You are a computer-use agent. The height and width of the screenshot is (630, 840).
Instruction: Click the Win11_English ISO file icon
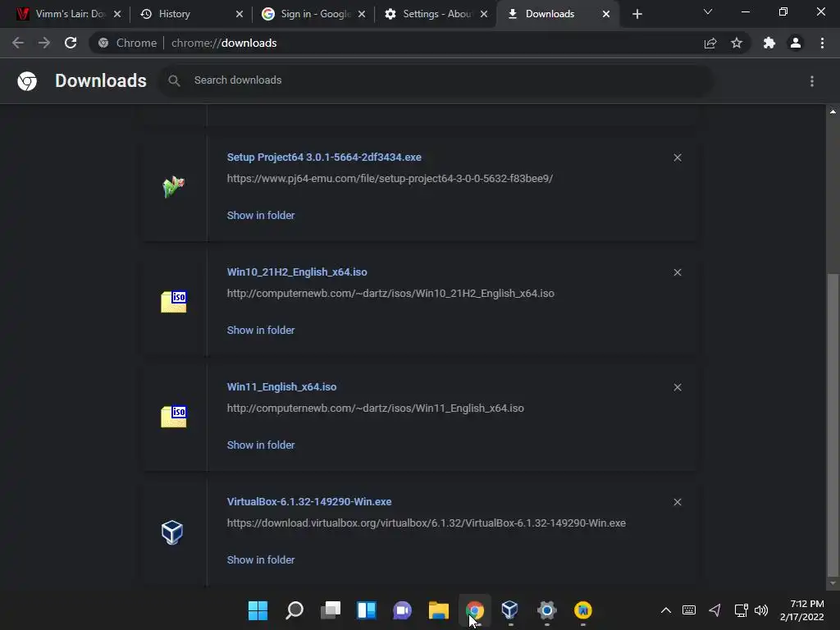pos(174,416)
